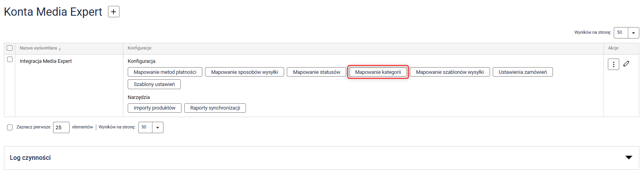Open Importy produktów
Viewport: 644px width, 174px height.
pyautogui.click(x=154, y=108)
